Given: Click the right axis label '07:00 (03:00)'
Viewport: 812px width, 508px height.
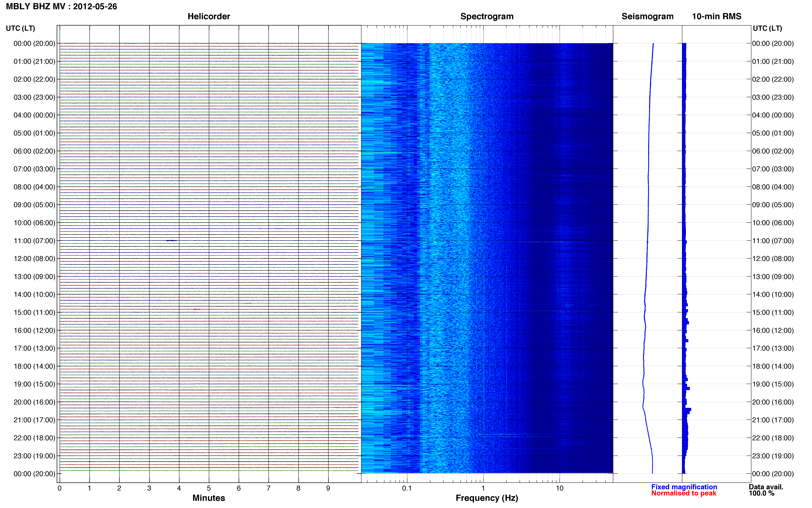Looking at the screenshot, I should 773,169.
